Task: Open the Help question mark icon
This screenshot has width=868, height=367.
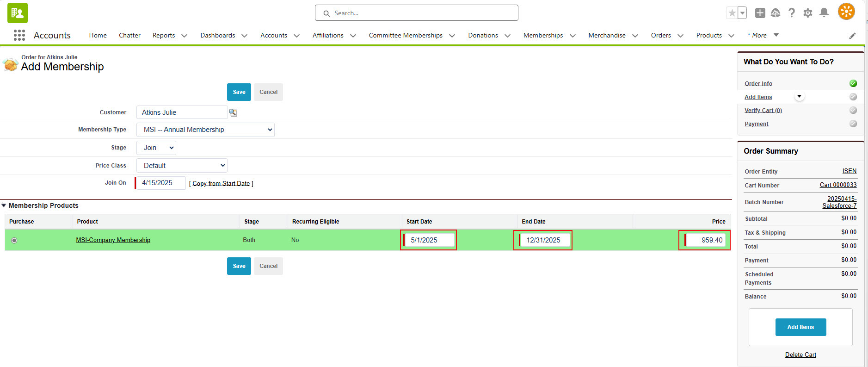Action: [x=792, y=13]
